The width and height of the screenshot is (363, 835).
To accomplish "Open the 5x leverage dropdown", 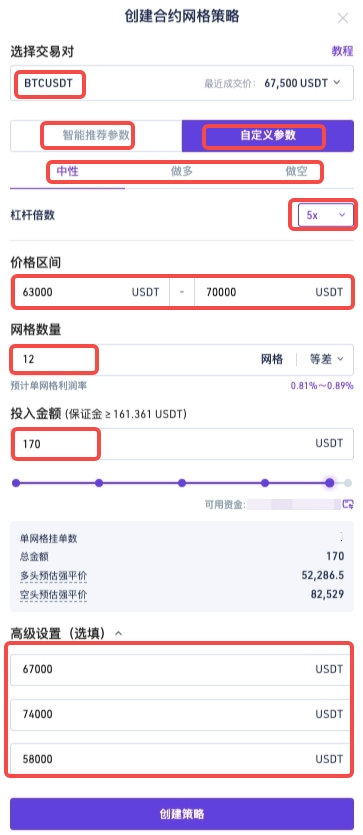I will pos(325,215).
